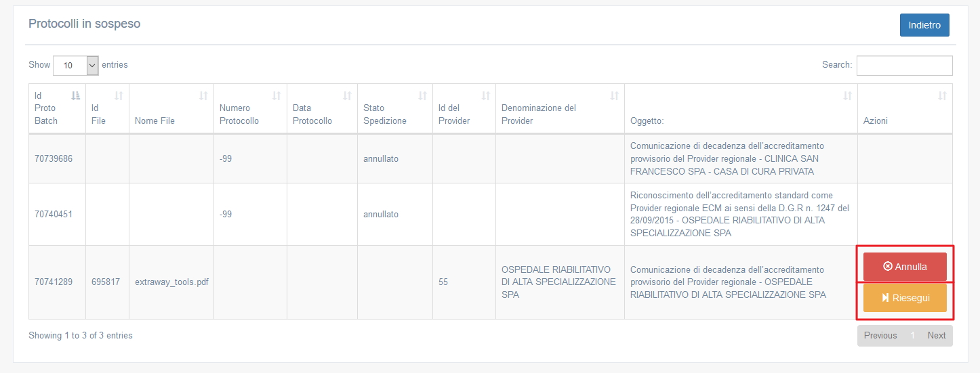Click the red Annulla button

[x=905, y=267]
